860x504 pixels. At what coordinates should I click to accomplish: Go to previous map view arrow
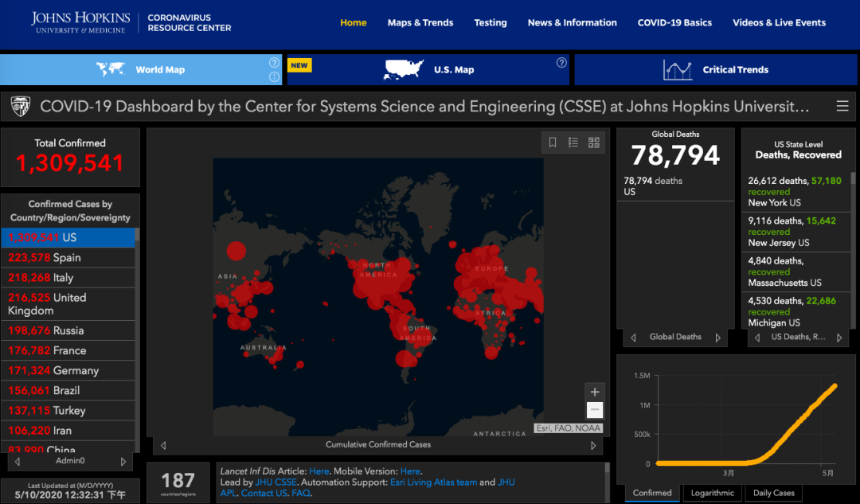coord(163,445)
